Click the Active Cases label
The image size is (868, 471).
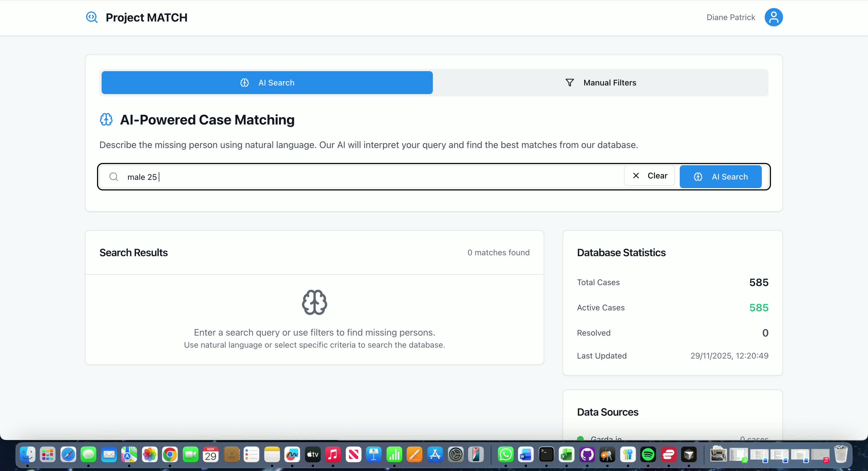[x=600, y=307]
